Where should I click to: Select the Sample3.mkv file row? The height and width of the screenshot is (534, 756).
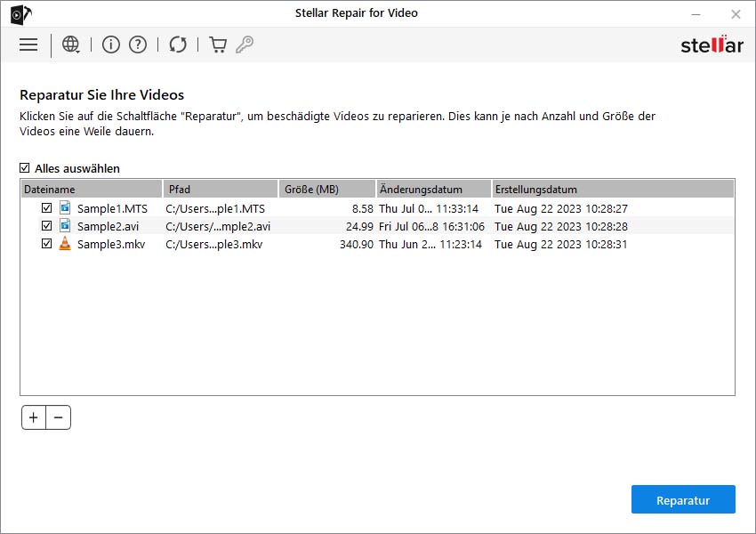tap(110, 244)
